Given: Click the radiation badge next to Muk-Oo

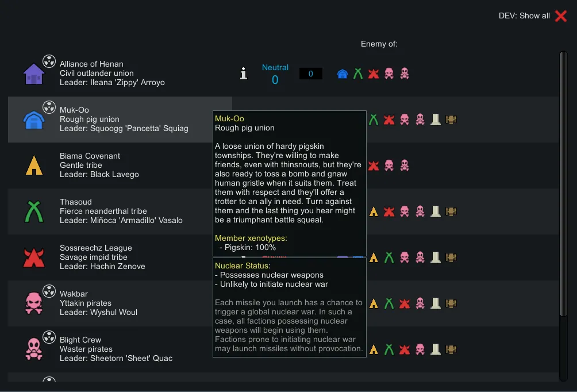Looking at the screenshot, I should point(49,106).
